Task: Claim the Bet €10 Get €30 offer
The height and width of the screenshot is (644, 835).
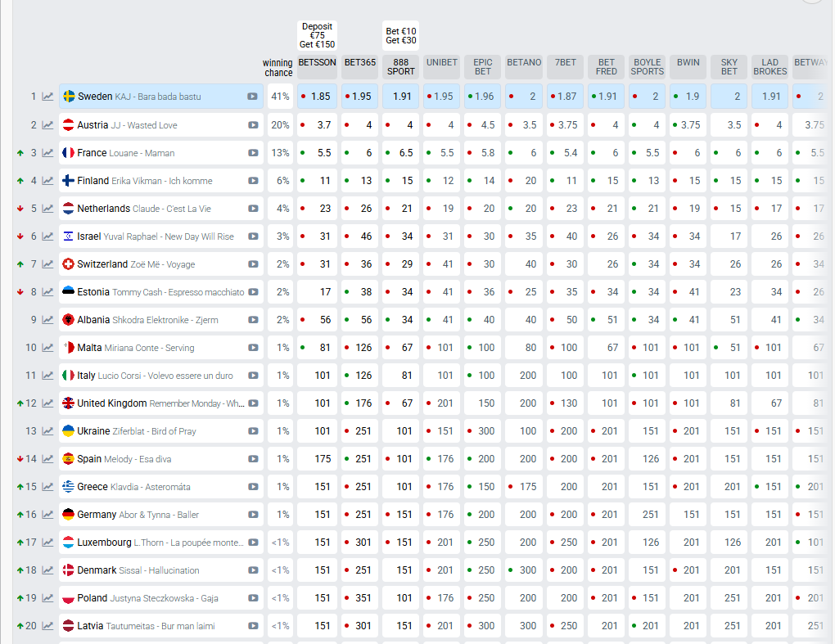Action: [401, 36]
